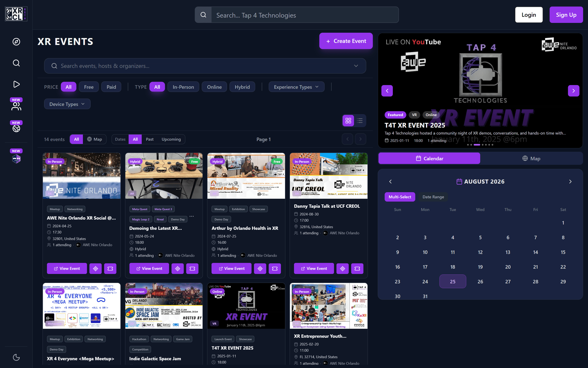Click ticket icon for Demoing the Latest XR
This screenshot has width=588, height=368.
pyautogui.click(x=192, y=269)
